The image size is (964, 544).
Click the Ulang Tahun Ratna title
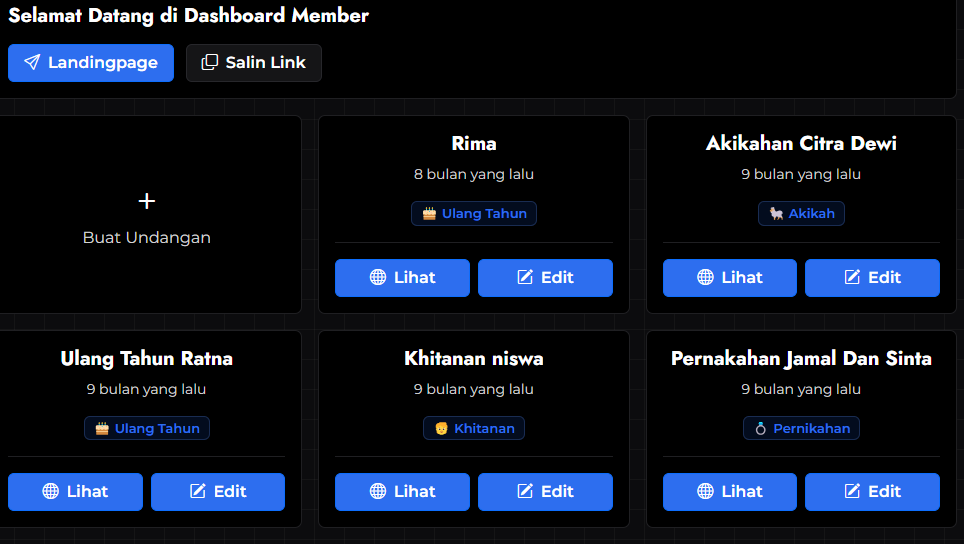tap(147, 358)
